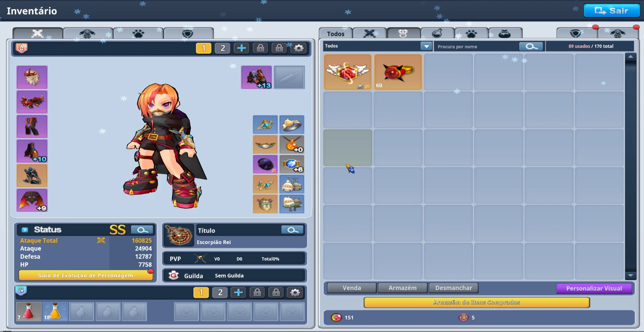Switch to the Todos inventory tab

pyautogui.click(x=335, y=34)
